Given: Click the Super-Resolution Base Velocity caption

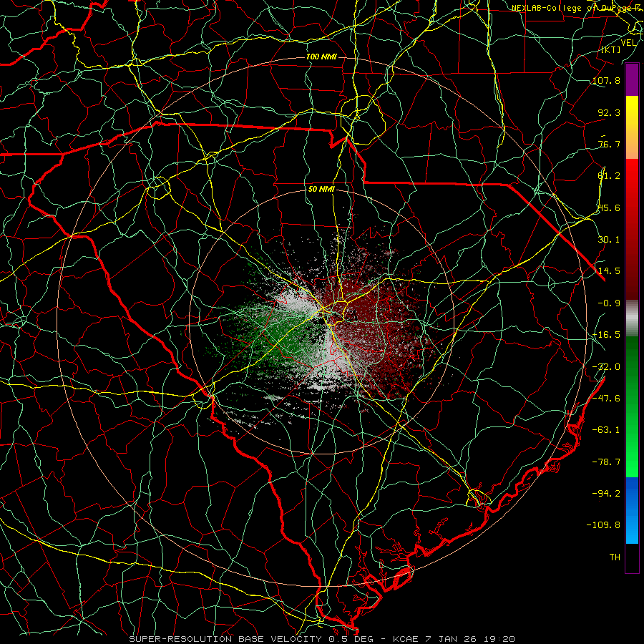Looking at the screenshot, I should pyautogui.click(x=321, y=639).
